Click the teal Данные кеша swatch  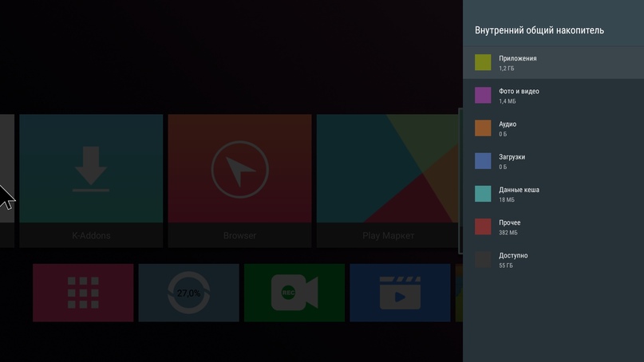[483, 194]
